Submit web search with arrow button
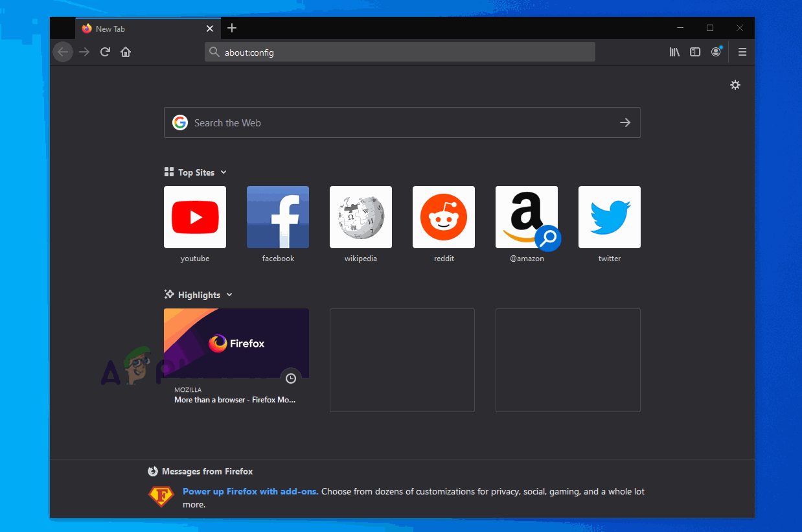The height and width of the screenshot is (532, 802). (x=625, y=122)
